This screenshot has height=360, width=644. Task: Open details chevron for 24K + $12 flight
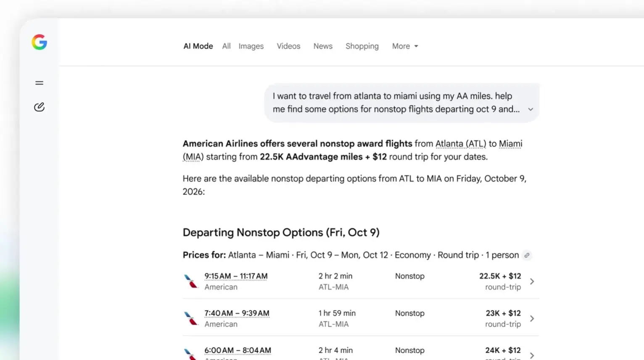click(x=532, y=355)
